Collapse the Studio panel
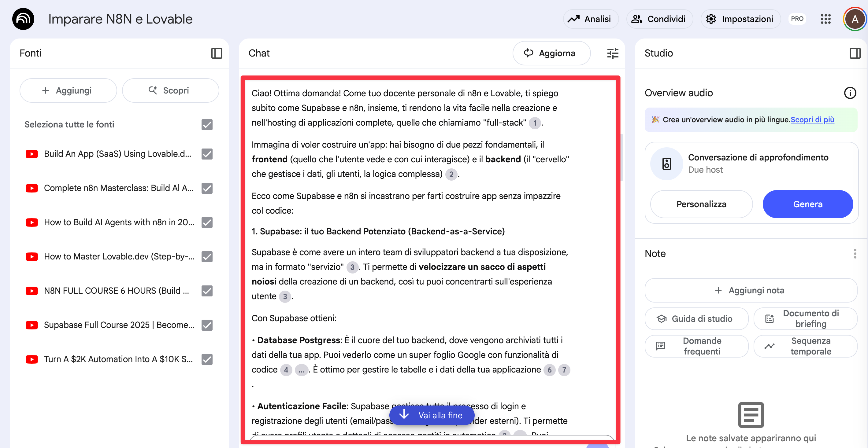 (x=855, y=53)
